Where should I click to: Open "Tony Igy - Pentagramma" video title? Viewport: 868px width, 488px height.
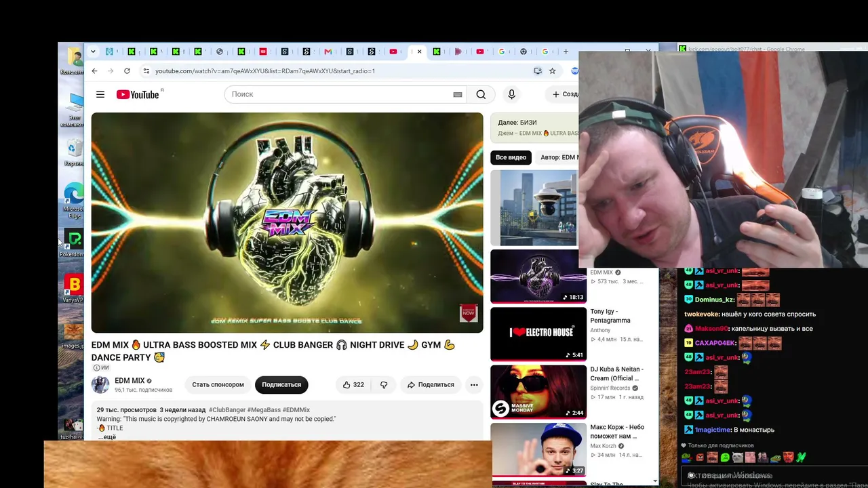(x=610, y=316)
